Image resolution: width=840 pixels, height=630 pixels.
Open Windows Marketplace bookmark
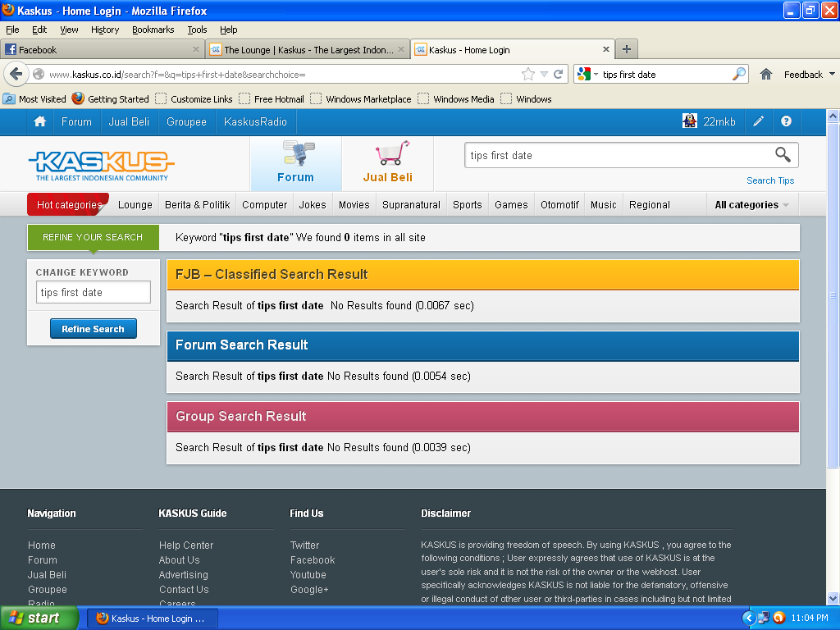click(x=362, y=99)
